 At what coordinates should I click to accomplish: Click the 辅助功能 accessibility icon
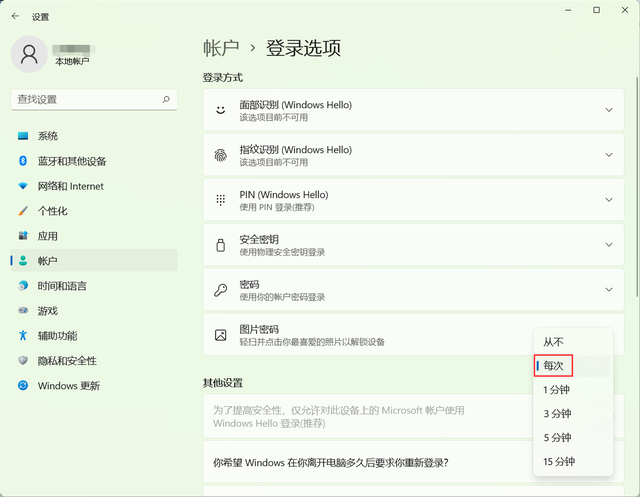(x=23, y=336)
